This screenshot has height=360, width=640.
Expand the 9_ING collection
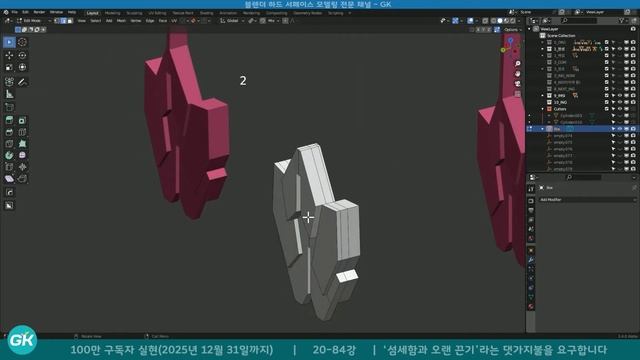542,96
